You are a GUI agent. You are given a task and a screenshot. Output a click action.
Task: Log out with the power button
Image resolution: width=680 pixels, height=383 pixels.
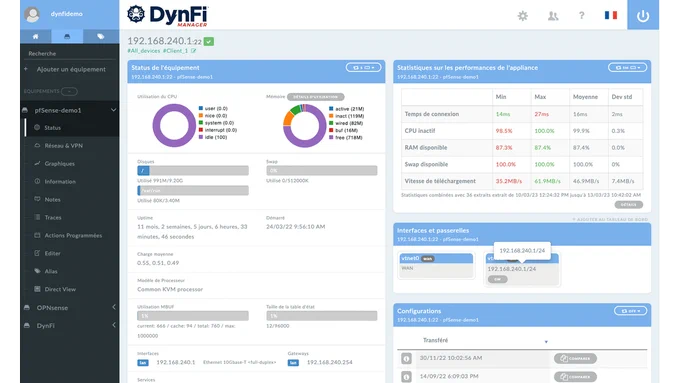coord(643,15)
